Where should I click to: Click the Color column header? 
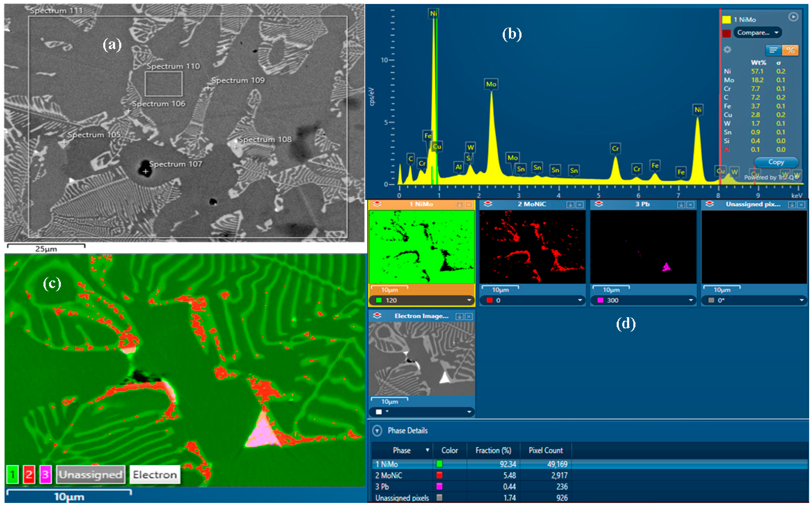point(450,450)
